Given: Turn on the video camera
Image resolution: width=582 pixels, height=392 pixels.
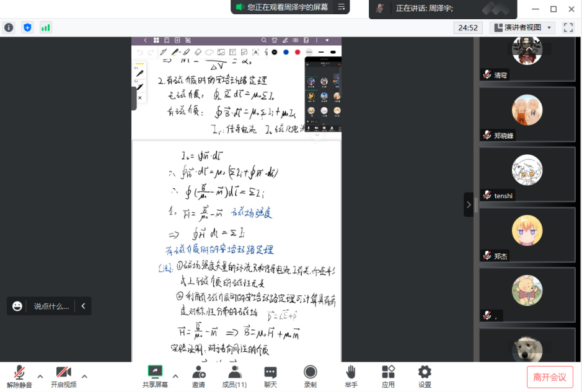Looking at the screenshot, I should 63,375.
